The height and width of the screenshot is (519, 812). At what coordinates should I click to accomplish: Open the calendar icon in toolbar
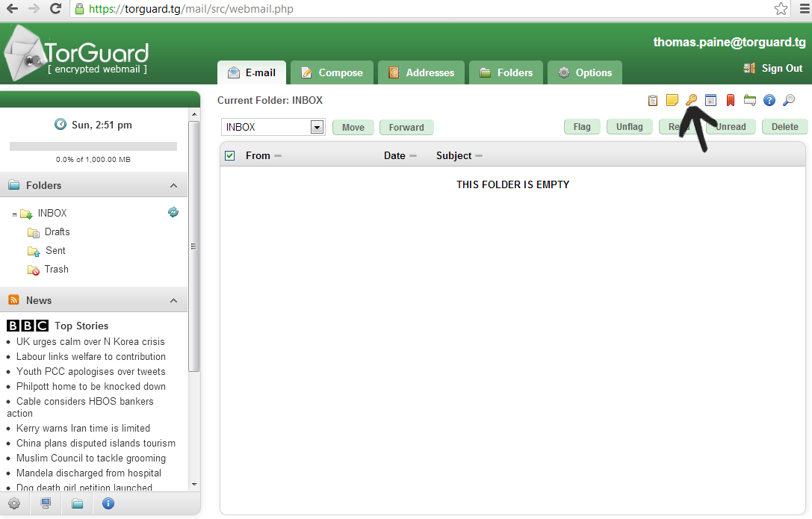711,100
